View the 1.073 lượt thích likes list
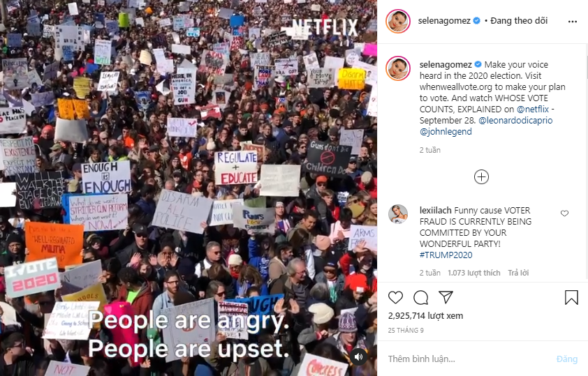This screenshot has width=588, height=376. point(474,273)
